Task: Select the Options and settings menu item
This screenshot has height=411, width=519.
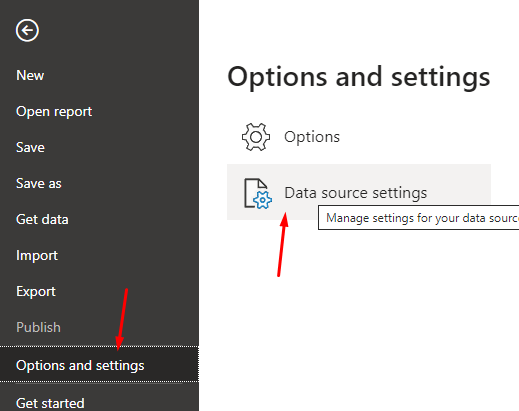Action: point(99,364)
